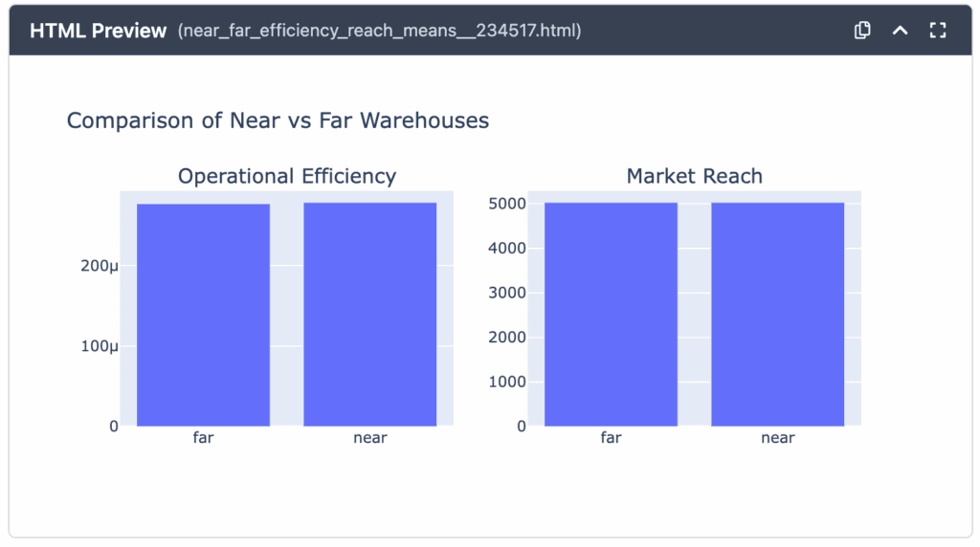Screen dimensions: 980x547
Task: Click the HTML Preview header title
Action: click(98, 31)
